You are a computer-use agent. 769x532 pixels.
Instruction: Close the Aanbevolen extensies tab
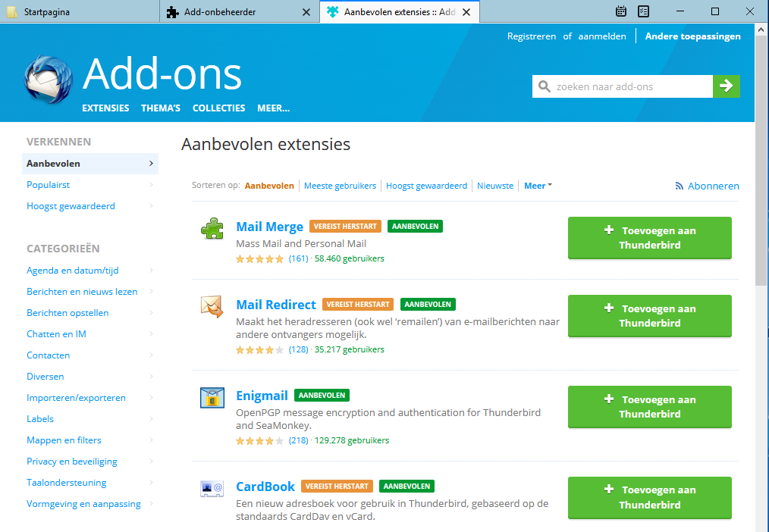point(466,12)
